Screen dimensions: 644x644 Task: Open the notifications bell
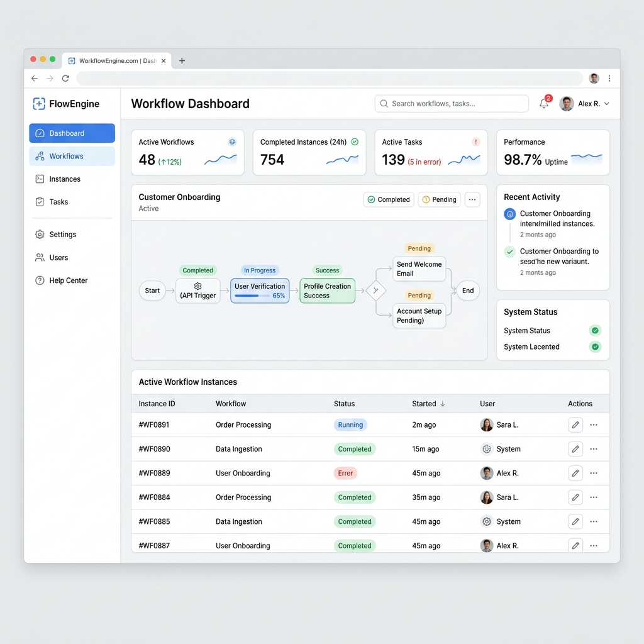tap(544, 104)
